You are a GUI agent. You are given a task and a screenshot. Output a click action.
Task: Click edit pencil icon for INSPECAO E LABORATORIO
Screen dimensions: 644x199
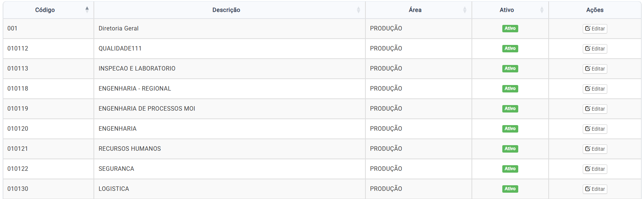pyautogui.click(x=588, y=69)
